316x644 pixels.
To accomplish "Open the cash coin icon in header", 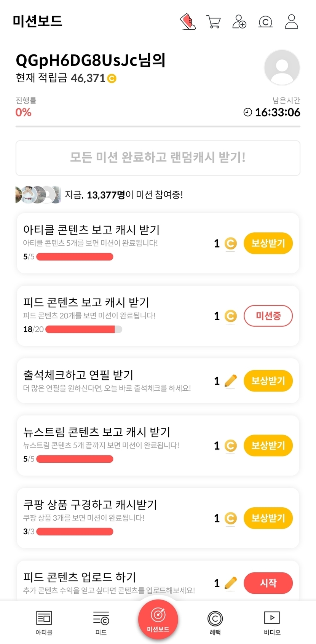I will pyautogui.click(x=265, y=22).
